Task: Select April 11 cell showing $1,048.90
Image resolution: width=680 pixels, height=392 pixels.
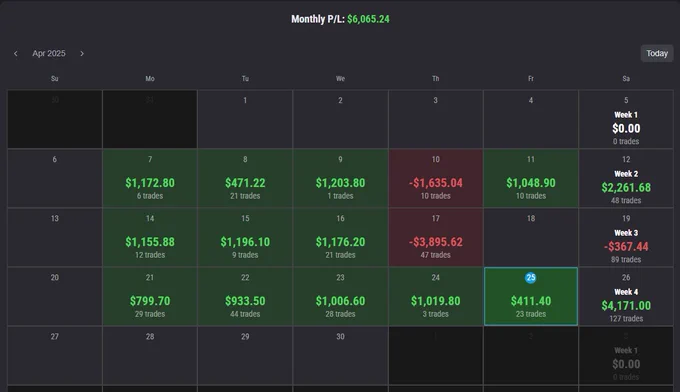Action: coord(531,178)
